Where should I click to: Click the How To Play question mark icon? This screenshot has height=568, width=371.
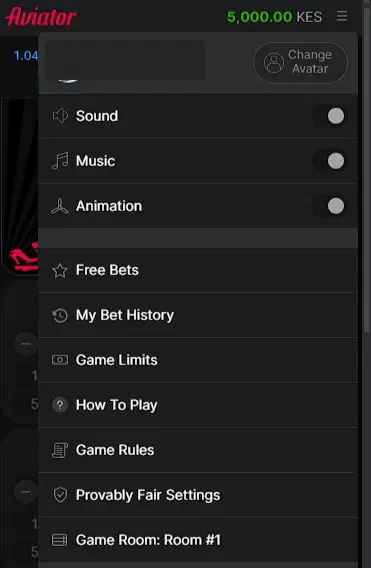[x=60, y=405]
